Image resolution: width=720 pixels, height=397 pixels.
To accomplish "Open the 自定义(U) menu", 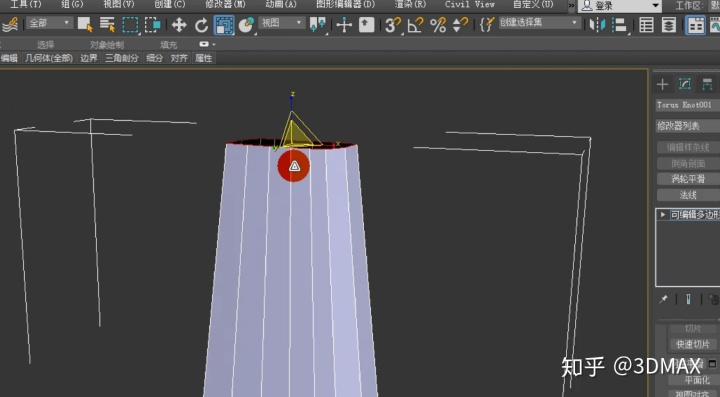I will coord(533,5).
